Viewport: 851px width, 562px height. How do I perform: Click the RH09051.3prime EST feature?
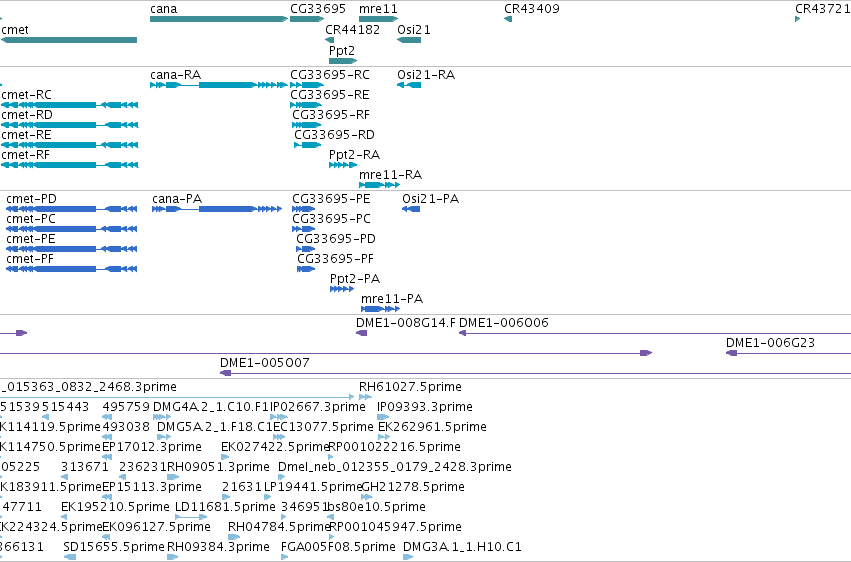[173, 477]
